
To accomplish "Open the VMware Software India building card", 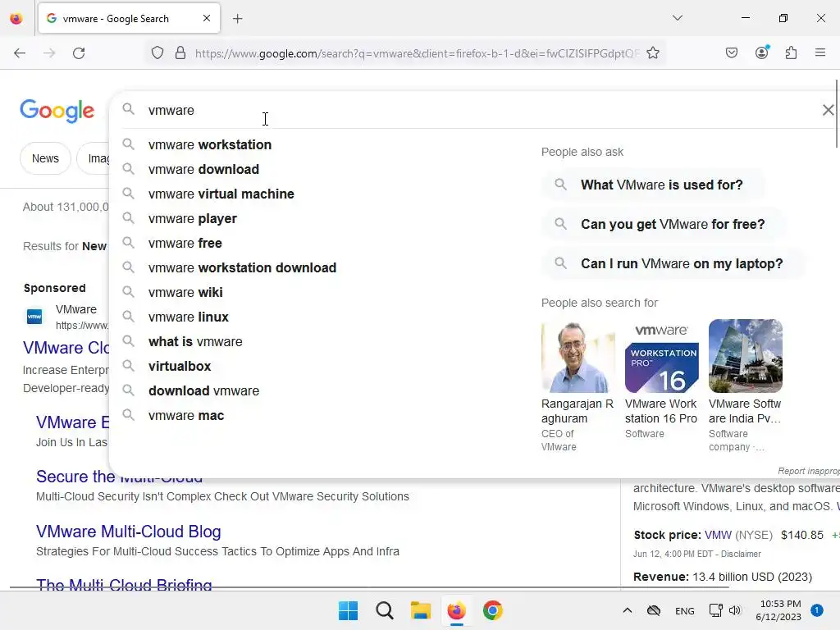I will (x=745, y=356).
